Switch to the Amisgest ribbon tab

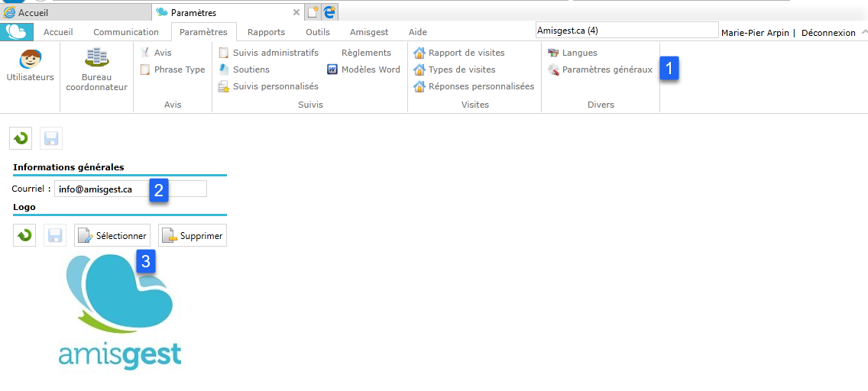pos(369,32)
